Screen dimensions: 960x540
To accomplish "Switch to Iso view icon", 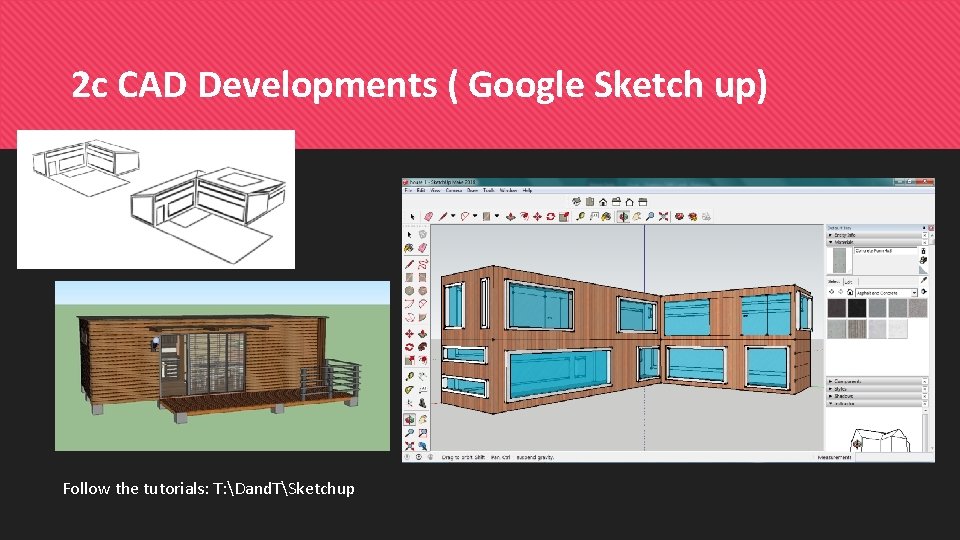I will (x=576, y=201).
